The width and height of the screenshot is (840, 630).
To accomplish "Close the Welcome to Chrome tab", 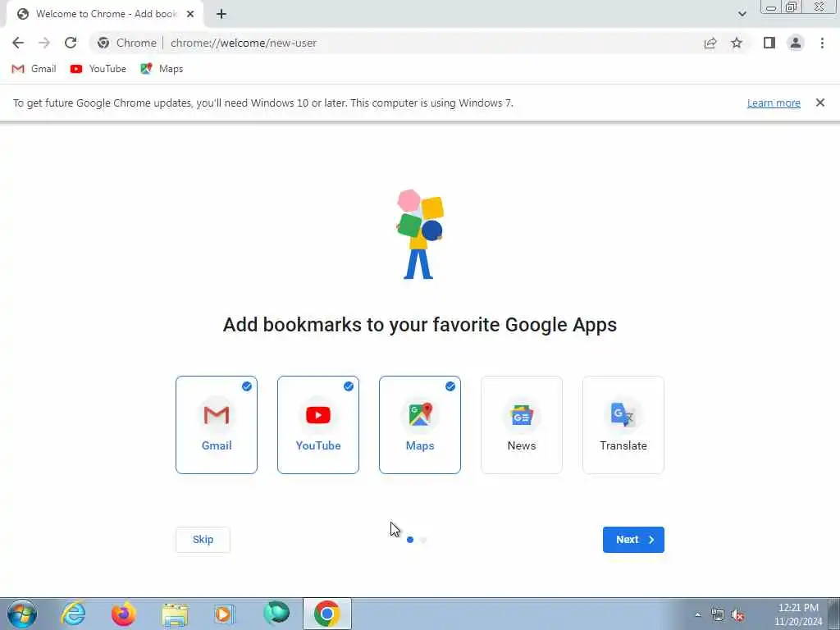I will point(190,14).
